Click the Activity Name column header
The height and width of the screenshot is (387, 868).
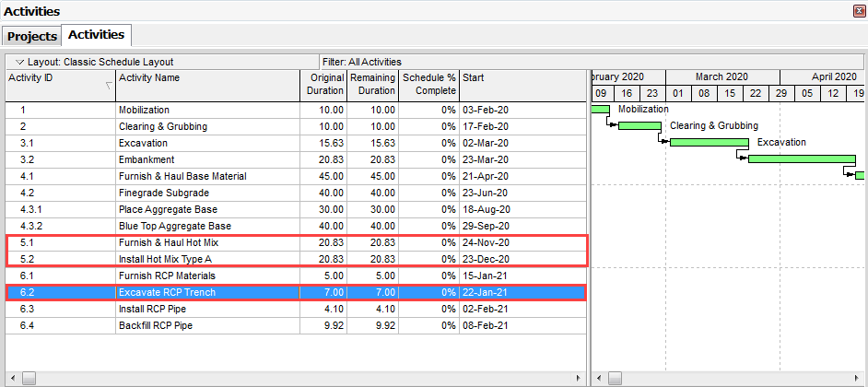tap(207, 85)
